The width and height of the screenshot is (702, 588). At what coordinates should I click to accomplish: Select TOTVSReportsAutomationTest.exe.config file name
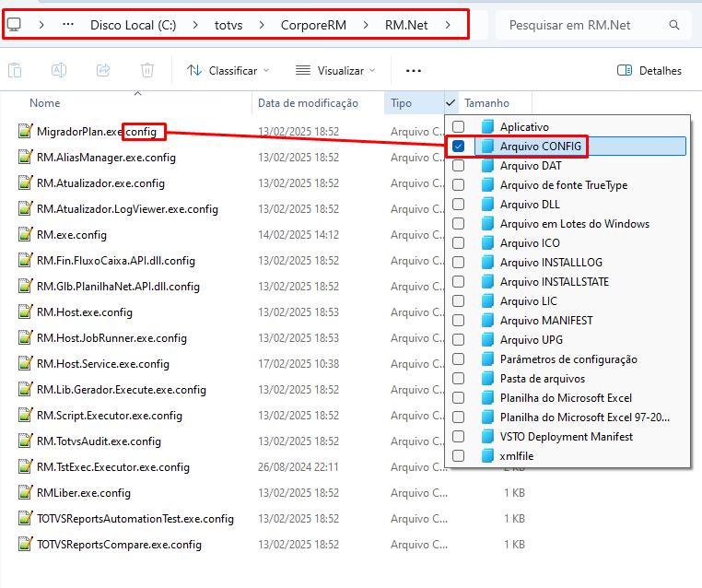coord(135,518)
